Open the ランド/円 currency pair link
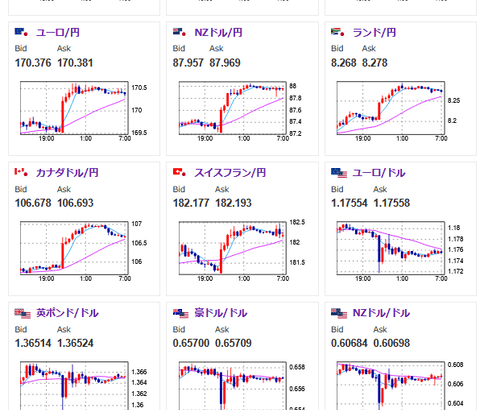The width and height of the screenshot is (480, 410). click(374, 33)
